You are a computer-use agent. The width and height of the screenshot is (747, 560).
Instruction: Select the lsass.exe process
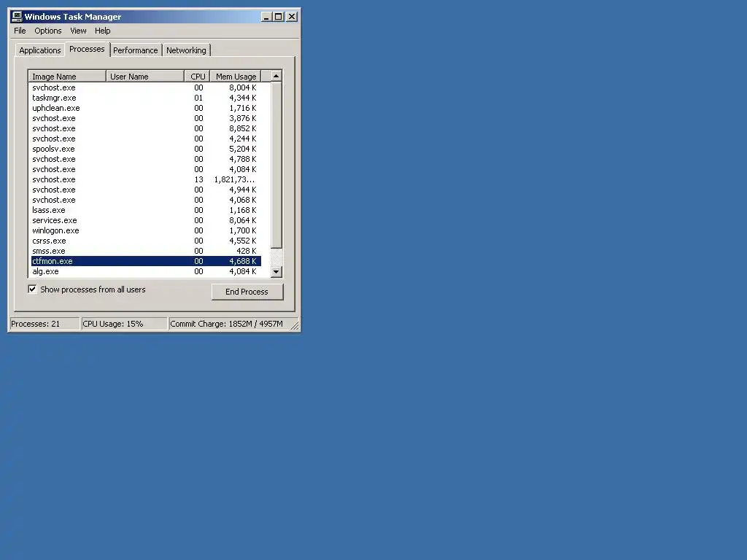146,210
